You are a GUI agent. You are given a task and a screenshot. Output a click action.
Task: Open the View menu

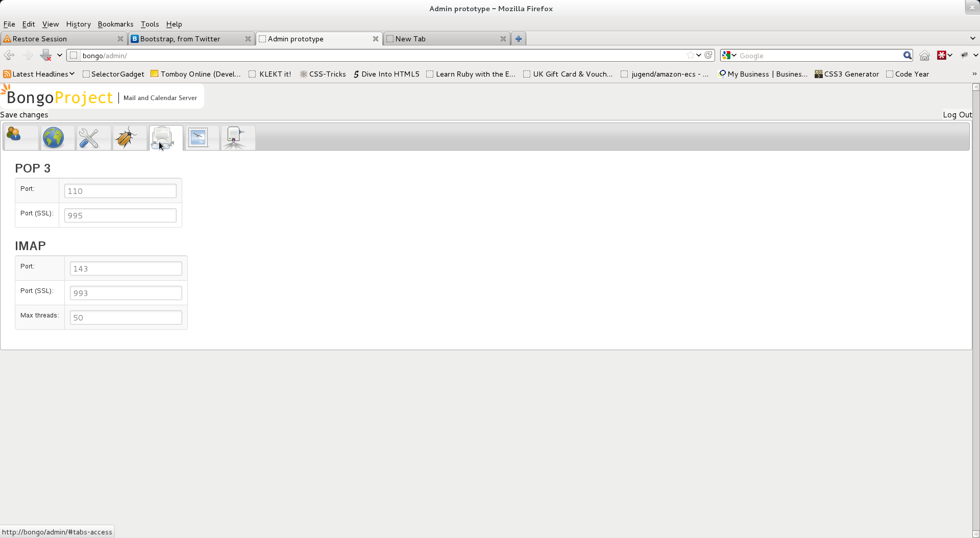click(51, 24)
